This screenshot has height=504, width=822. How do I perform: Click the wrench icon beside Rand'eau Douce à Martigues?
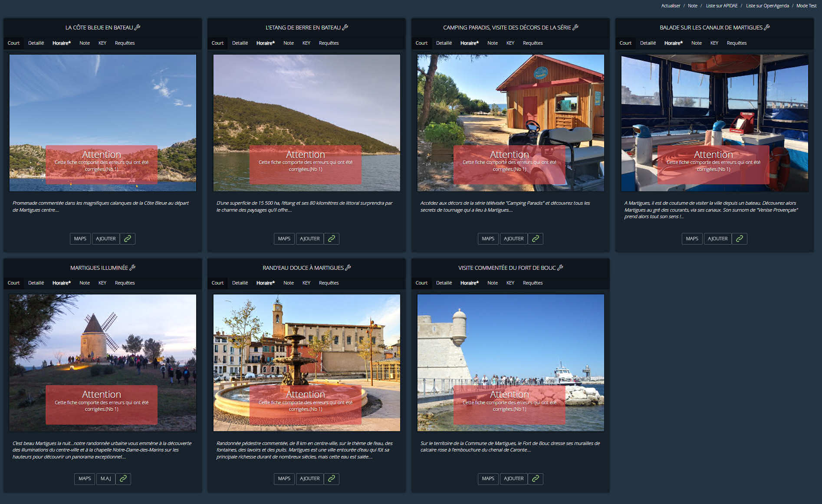(347, 267)
